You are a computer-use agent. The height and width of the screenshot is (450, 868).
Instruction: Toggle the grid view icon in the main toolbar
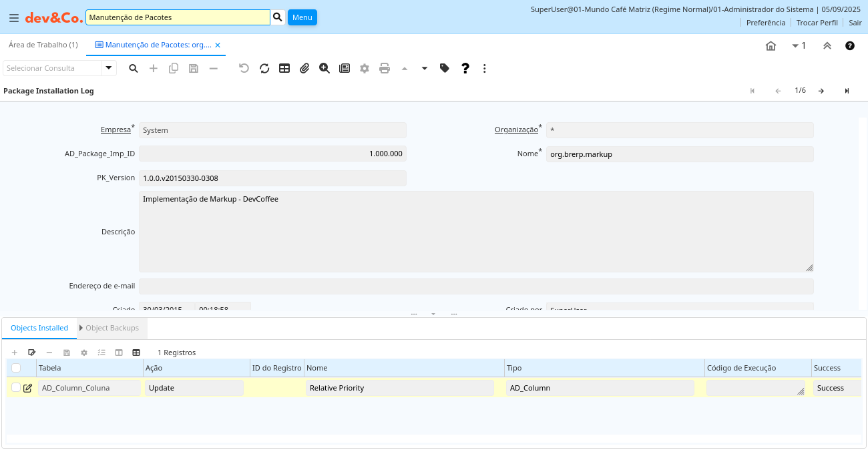[x=284, y=68]
